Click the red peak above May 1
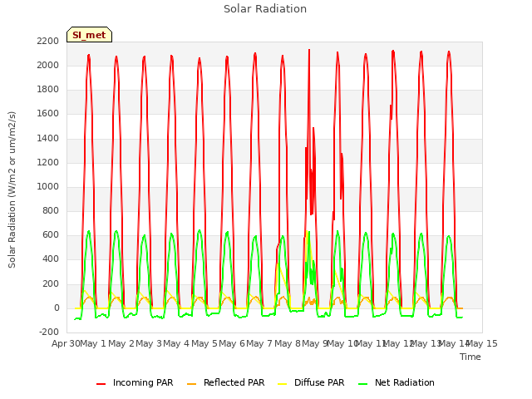Image resolution: width=532 pixels, height=399 pixels. pyautogui.click(x=89, y=56)
